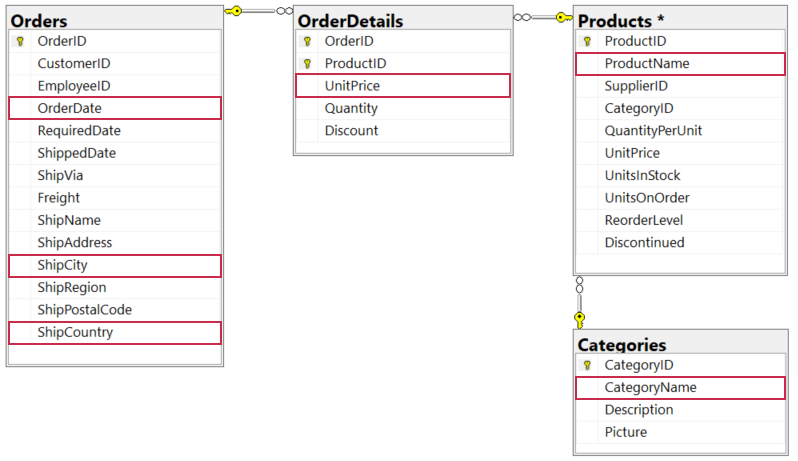798x461 pixels.
Task: Select the UnitsInStock column in Products
Action: [x=680, y=176]
